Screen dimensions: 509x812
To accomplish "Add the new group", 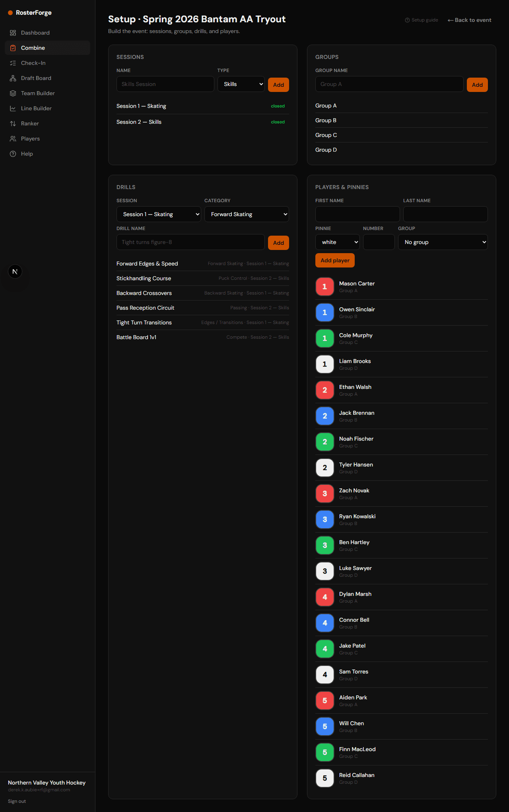I will [477, 85].
